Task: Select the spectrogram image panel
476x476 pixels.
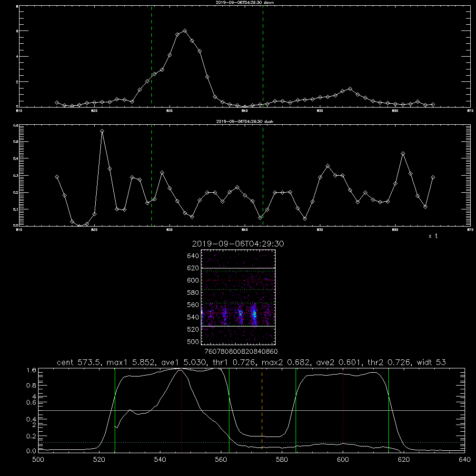Action: point(238,297)
